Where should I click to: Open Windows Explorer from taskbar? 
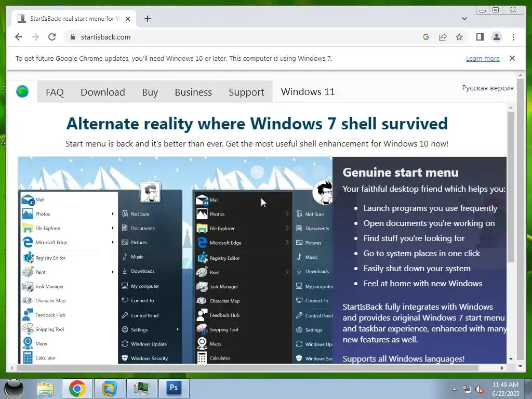(x=45, y=389)
